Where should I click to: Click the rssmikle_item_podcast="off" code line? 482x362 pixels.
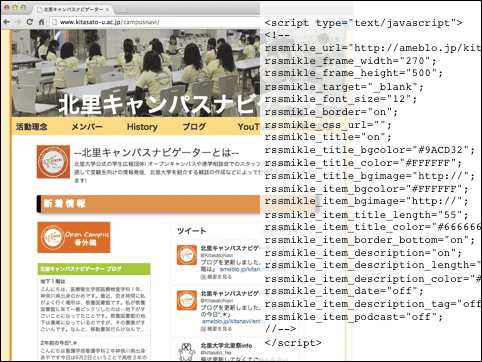[354, 317]
